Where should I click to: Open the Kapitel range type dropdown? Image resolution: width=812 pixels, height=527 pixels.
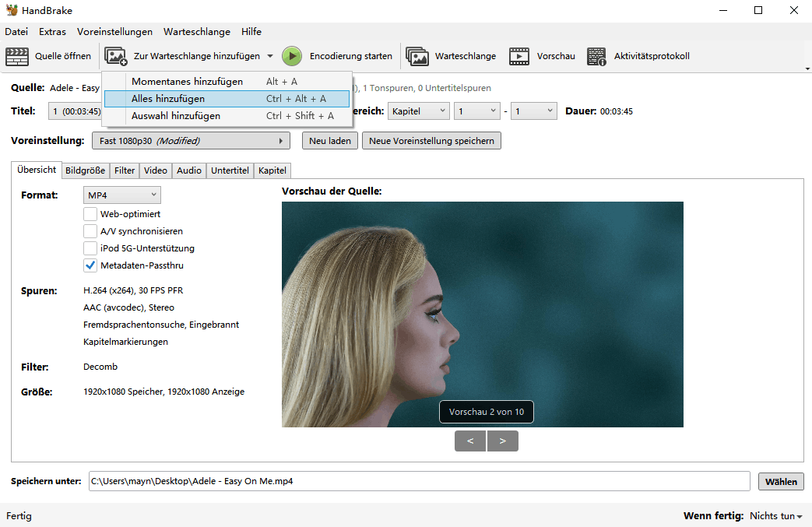pyautogui.click(x=419, y=111)
